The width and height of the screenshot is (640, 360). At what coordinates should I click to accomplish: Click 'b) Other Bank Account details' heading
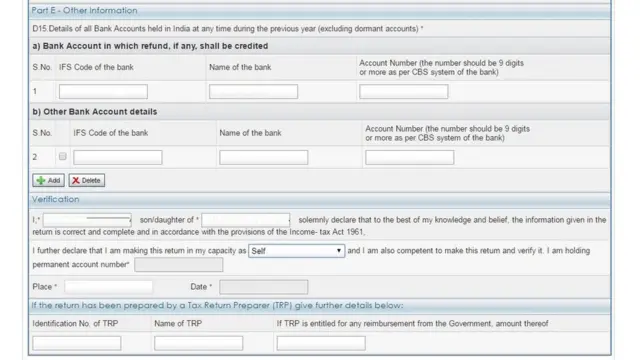point(95,112)
